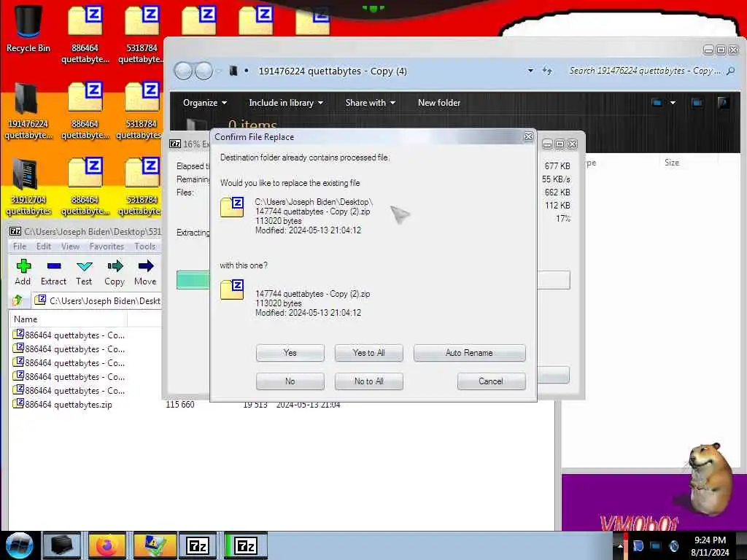Click the extraction progress bar
This screenshot has width=747, height=560.
click(x=373, y=279)
